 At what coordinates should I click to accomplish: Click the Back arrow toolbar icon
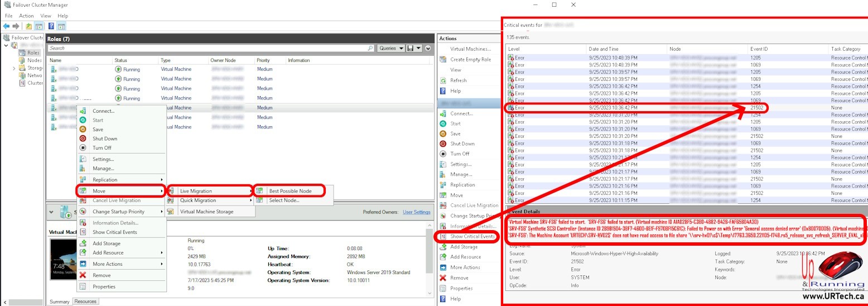pyautogui.click(x=6, y=26)
